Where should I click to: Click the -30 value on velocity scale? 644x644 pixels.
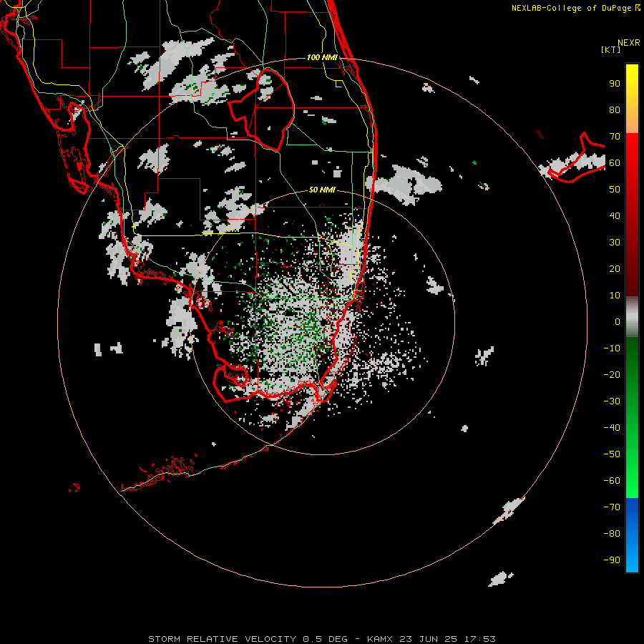[612, 401]
